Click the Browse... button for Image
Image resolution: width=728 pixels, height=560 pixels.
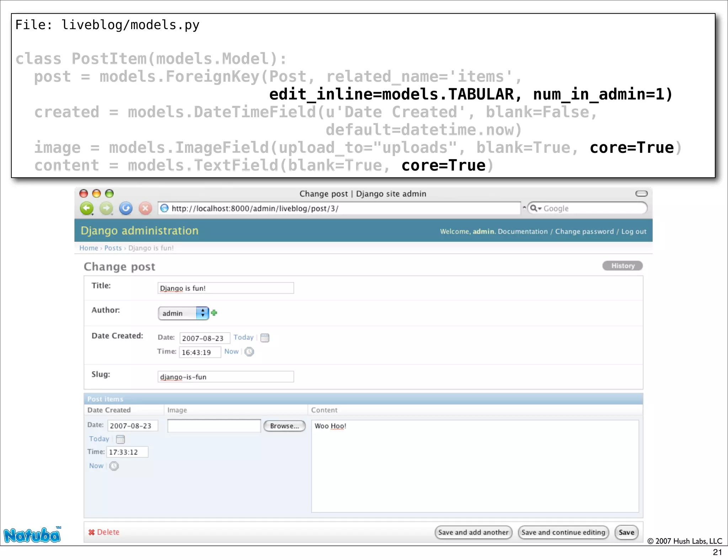pyautogui.click(x=284, y=426)
